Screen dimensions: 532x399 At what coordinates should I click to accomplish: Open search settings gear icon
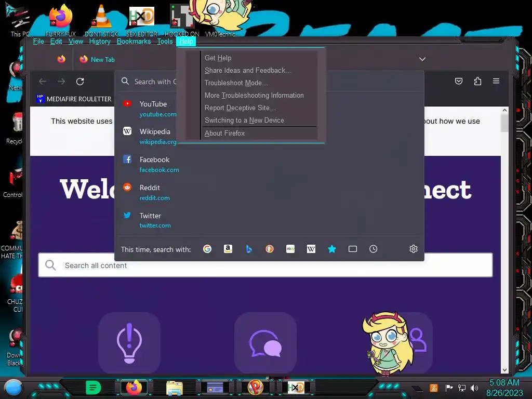tap(413, 249)
